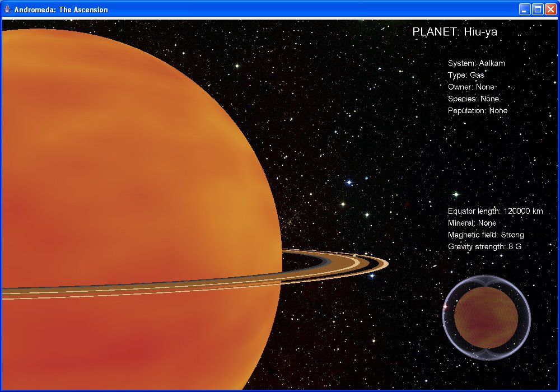The image size is (560, 392).
Task: Click the bright star above Equator length text
Action: click(x=456, y=195)
